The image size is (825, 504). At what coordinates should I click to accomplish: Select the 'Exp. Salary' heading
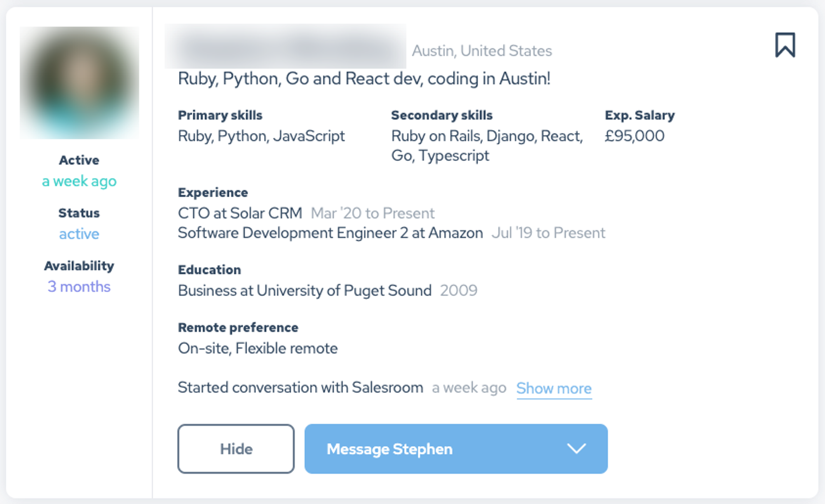tap(640, 115)
